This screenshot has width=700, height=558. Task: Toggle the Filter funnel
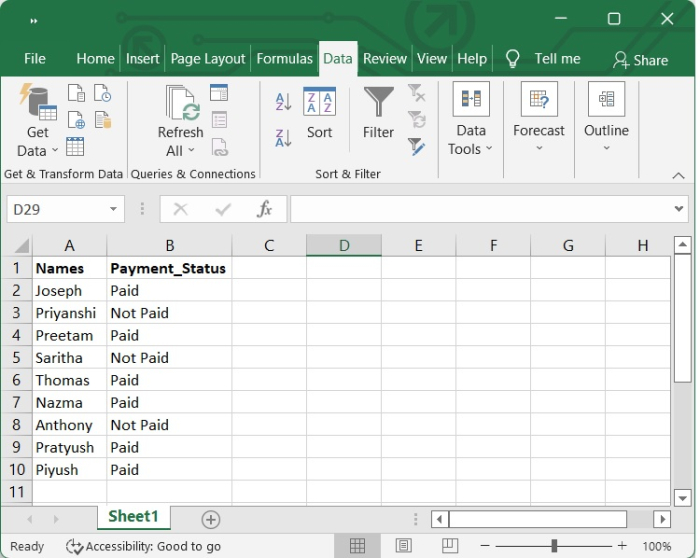[x=378, y=112]
